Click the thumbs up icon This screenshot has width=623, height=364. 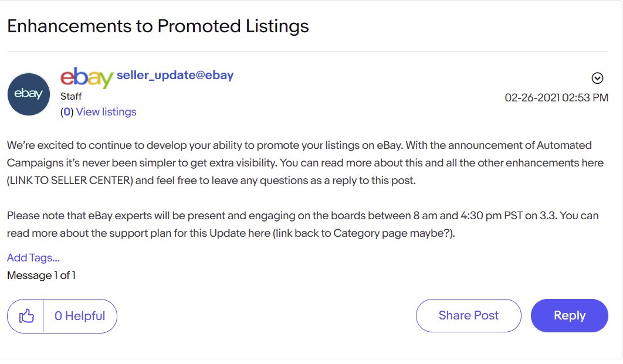[26, 316]
